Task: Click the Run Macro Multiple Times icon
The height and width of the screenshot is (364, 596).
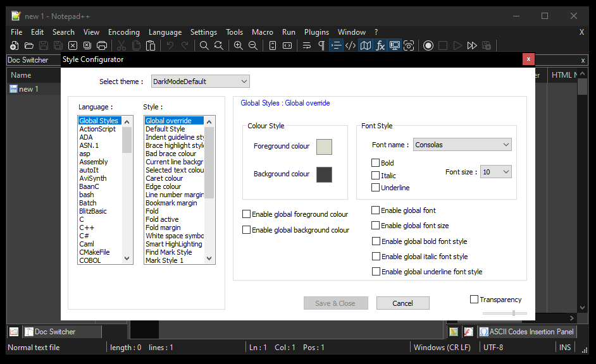Action: point(471,45)
